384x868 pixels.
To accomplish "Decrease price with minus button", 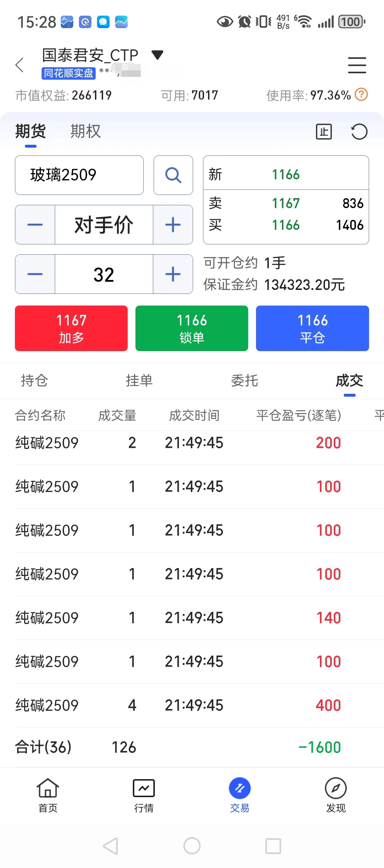I will tap(35, 224).
